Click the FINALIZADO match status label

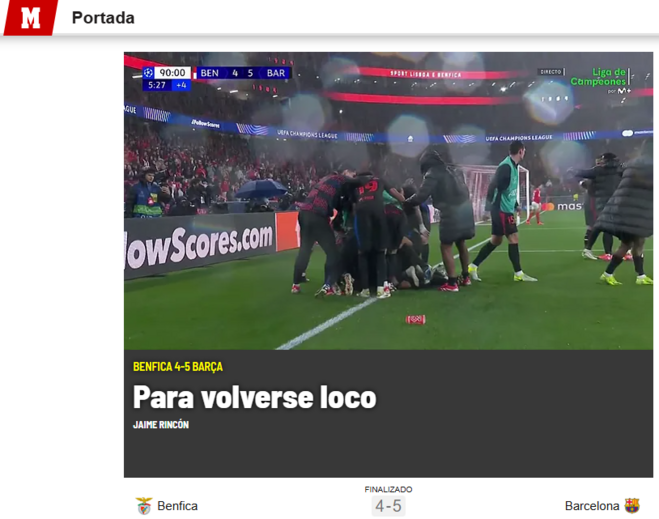coord(388,490)
